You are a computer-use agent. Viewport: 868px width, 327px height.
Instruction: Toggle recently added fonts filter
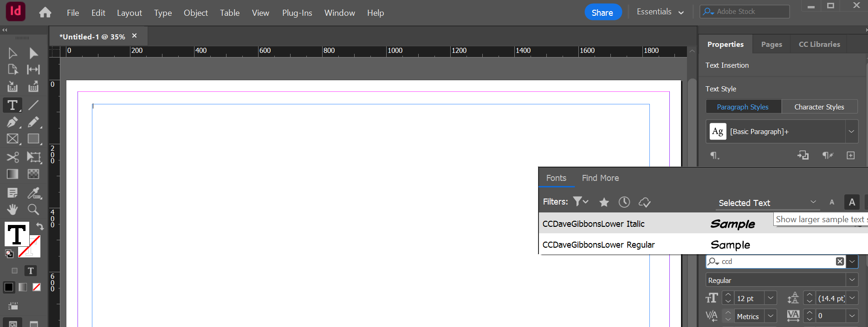pos(624,202)
